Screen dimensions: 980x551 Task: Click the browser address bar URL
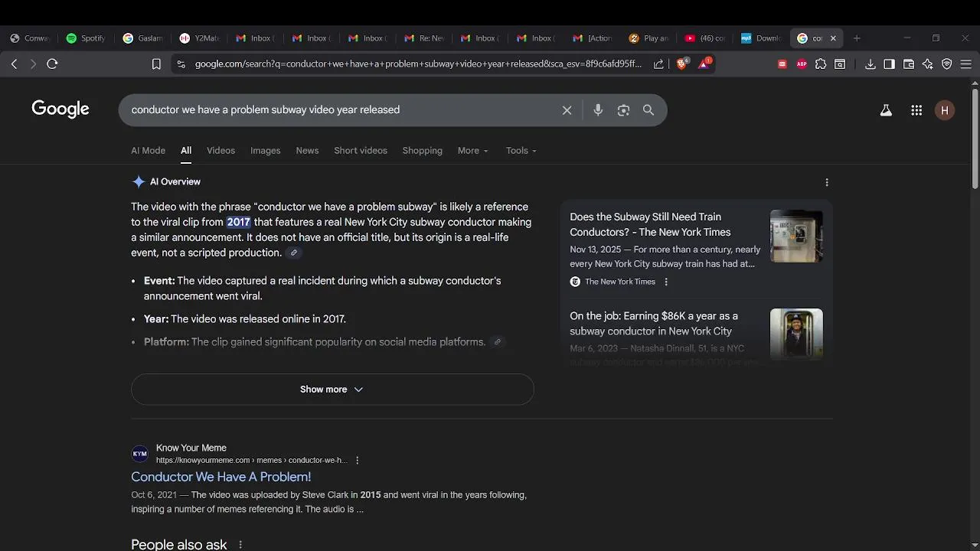click(418, 64)
